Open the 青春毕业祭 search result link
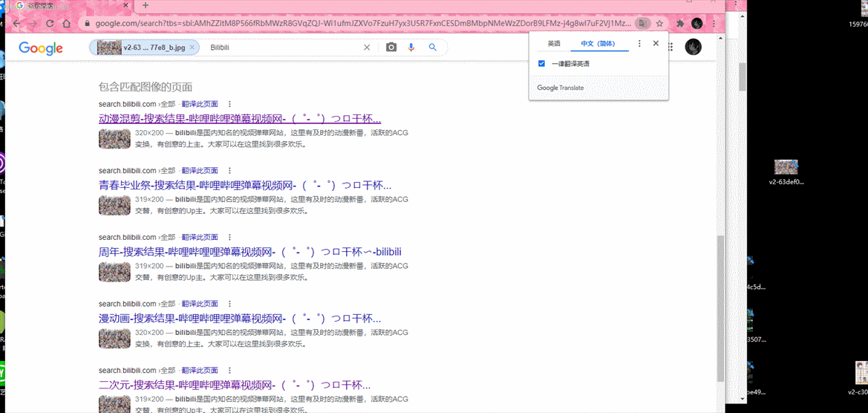Image resolution: width=868 pixels, height=413 pixels. point(245,185)
